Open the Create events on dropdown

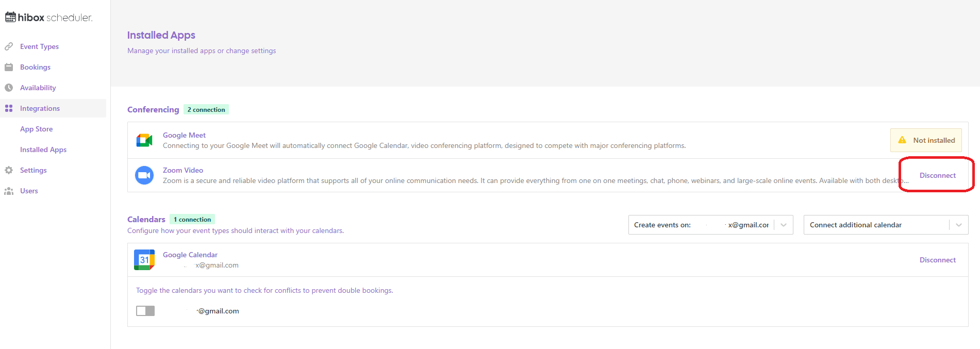click(701, 225)
